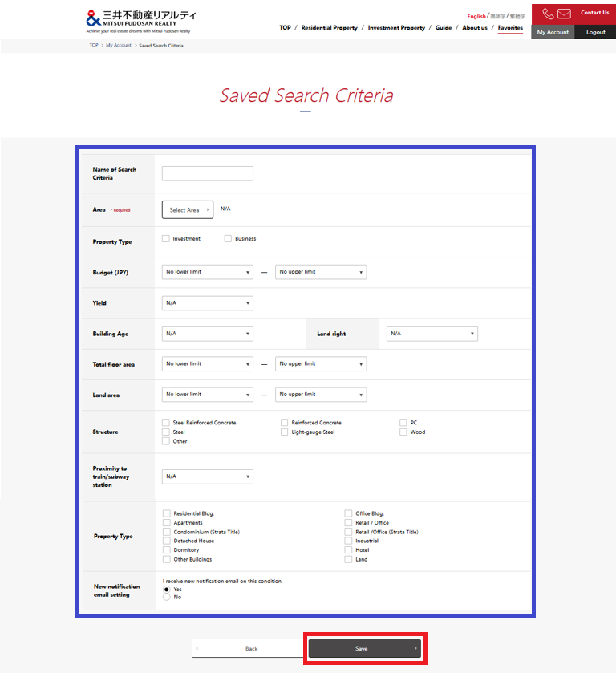Viewport: 616px width, 673px height.
Task: Open the Budget lower limit dropdown
Action: pos(208,272)
